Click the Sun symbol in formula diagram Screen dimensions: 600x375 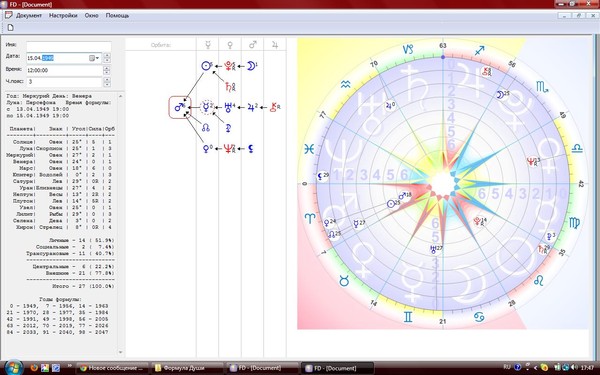click(207, 66)
